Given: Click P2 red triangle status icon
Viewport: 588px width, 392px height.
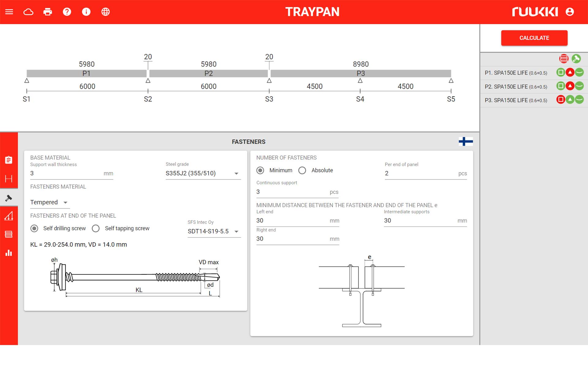Looking at the screenshot, I should point(570,86).
